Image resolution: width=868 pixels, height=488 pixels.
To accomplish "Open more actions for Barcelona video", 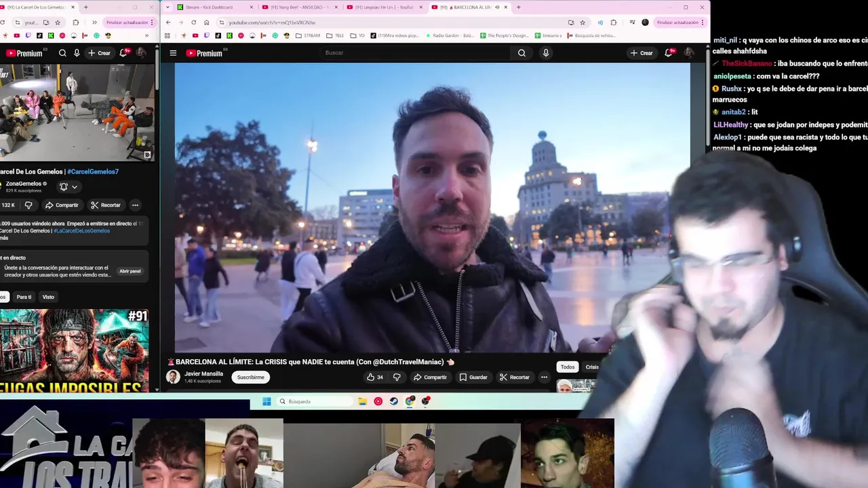I will [x=544, y=377].
